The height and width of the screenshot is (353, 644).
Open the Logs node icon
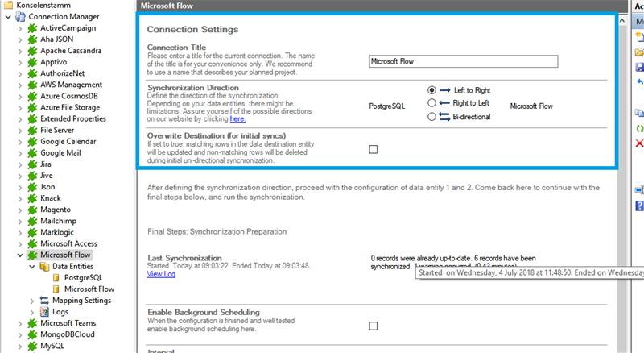click(x=44, y=312)
